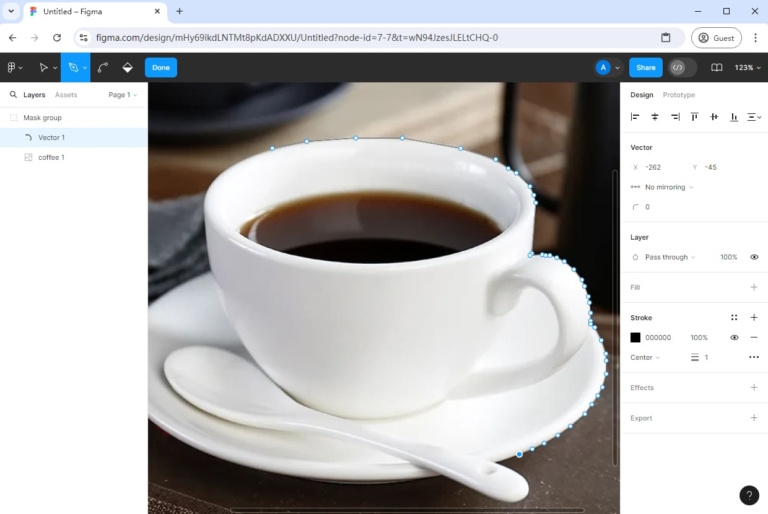Switch to the Assets tab
The image size is (768, 514).
66,95
